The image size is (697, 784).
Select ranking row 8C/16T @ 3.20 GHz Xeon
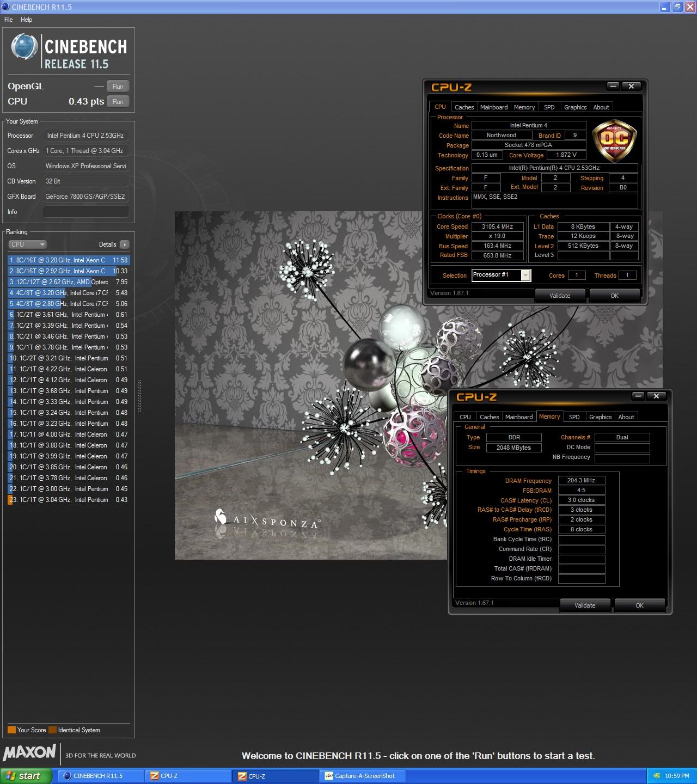pos(69,260)
